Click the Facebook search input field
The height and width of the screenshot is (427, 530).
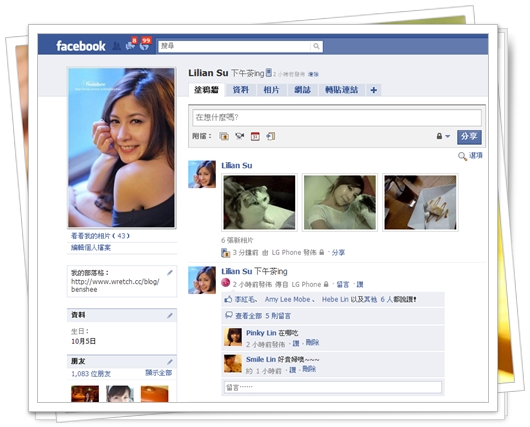[x=235, y=46]
